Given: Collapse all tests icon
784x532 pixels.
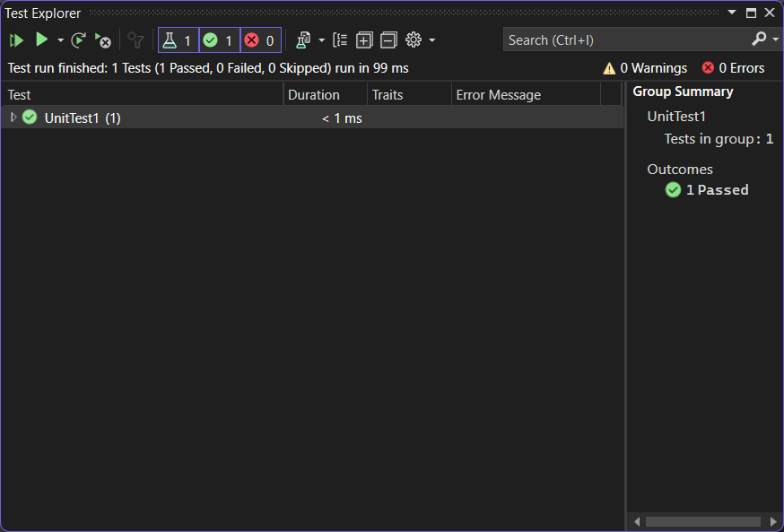Looking at the screenshot, I should click(x=388, y=40).
